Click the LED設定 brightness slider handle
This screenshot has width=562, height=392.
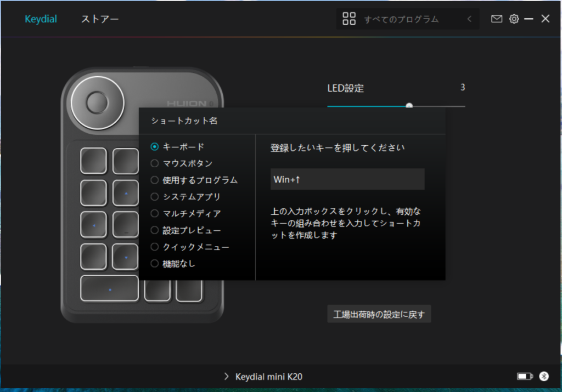click(409, 105)
